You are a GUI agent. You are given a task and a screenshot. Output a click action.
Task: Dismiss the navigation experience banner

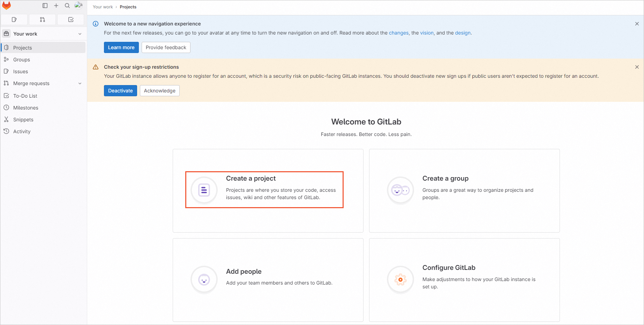coord(637,24)
